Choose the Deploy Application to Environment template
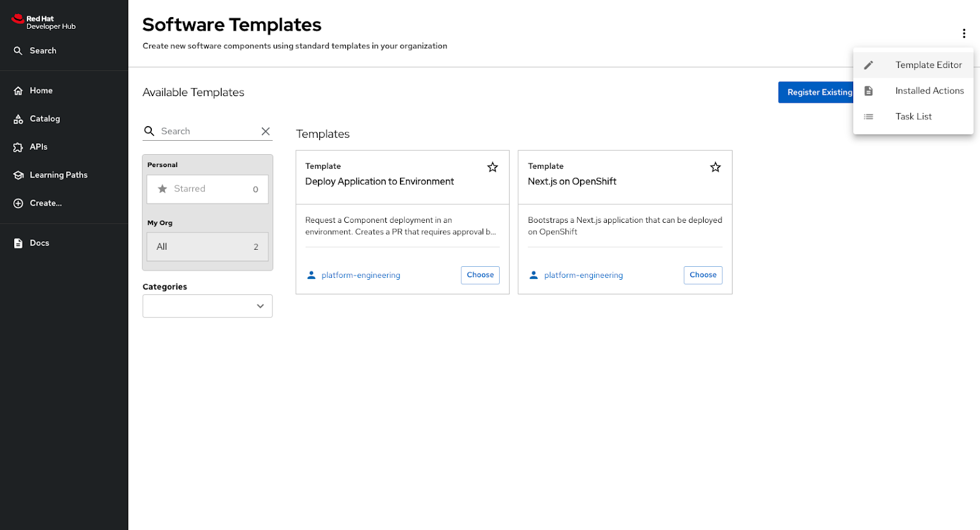Viewport: 980px width, 530px height. (480, 275)
